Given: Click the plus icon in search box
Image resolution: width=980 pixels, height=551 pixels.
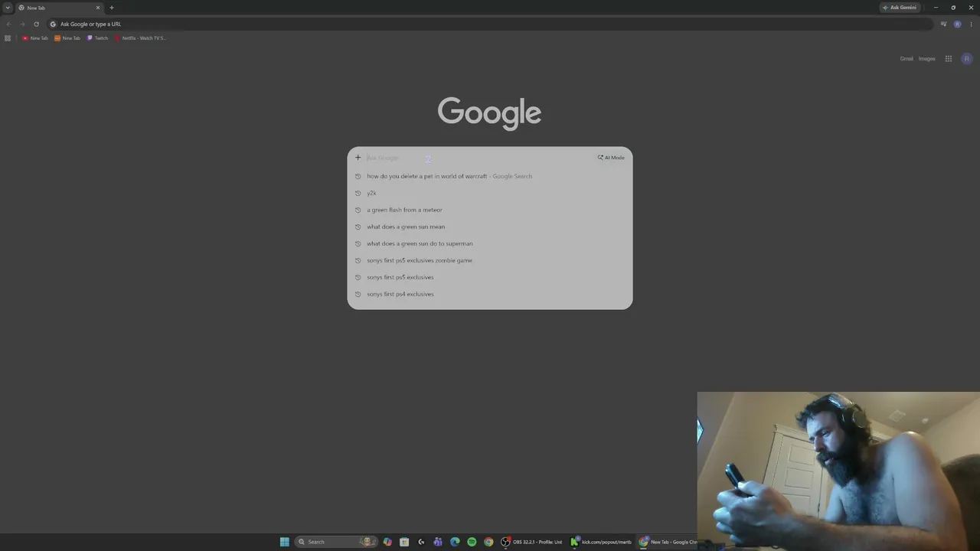Looking at the screenshot, I should click(x=358, y=158).
